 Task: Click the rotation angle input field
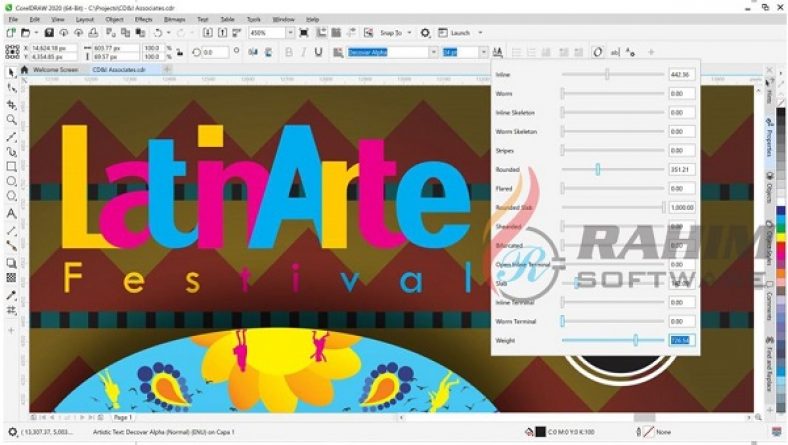(x=216, y=52)
